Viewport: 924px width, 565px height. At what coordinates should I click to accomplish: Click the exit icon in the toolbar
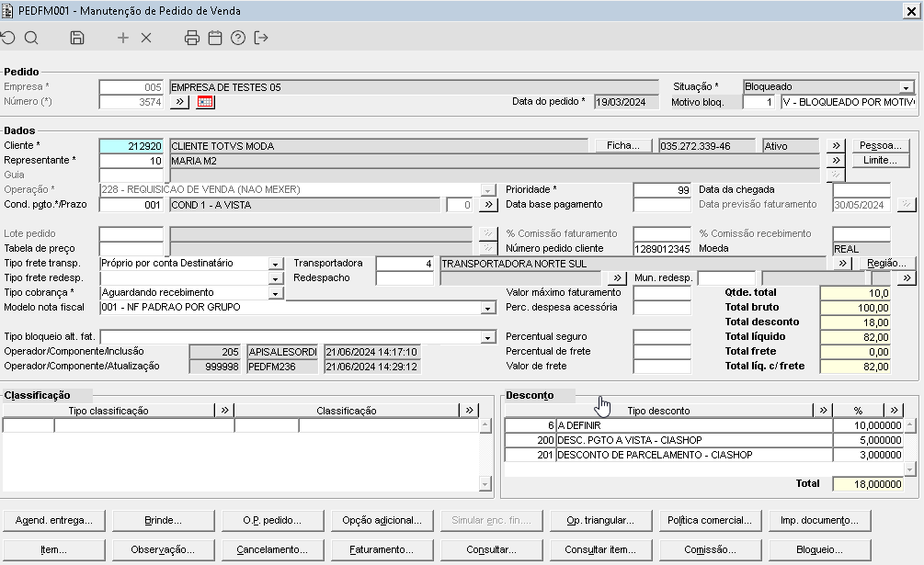click(261, 38)
